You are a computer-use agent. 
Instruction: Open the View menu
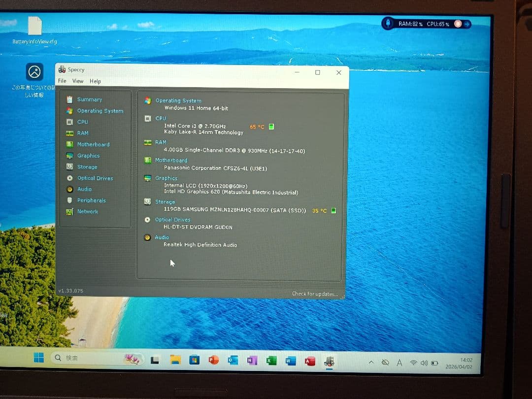78,81
